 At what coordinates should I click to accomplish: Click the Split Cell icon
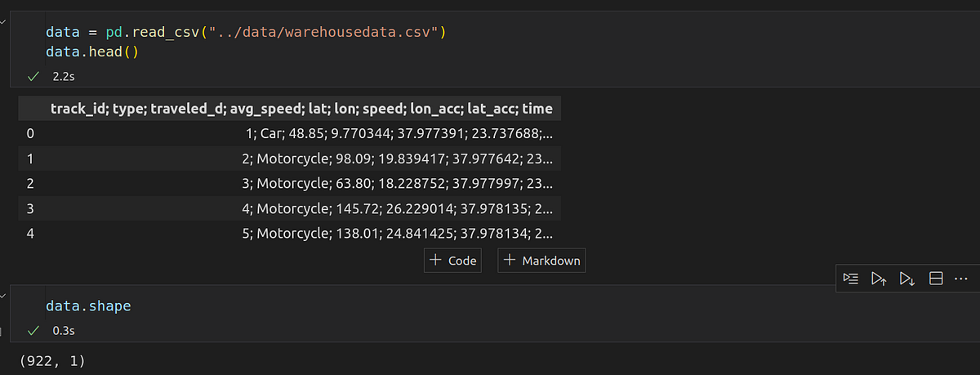(x=936, y=279)
